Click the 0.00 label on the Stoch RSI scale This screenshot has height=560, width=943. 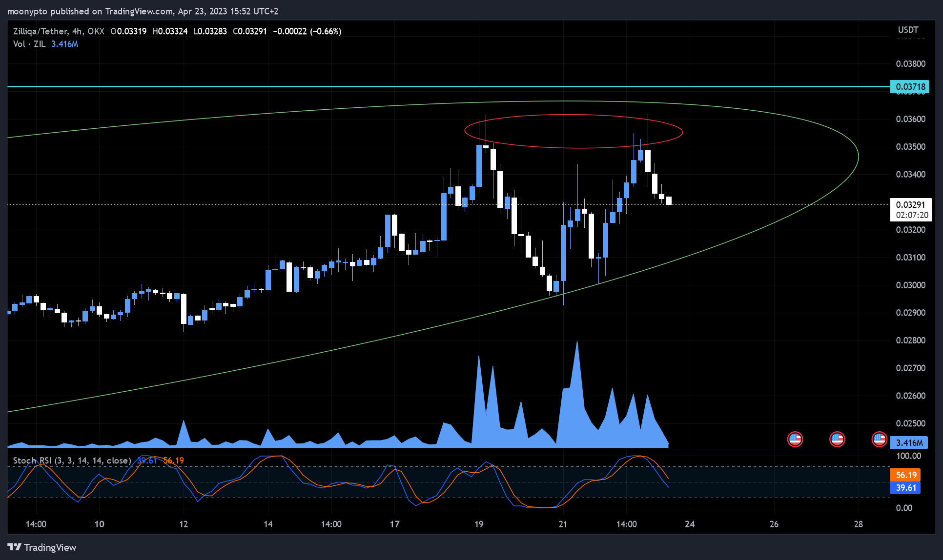tap(904, 508)
